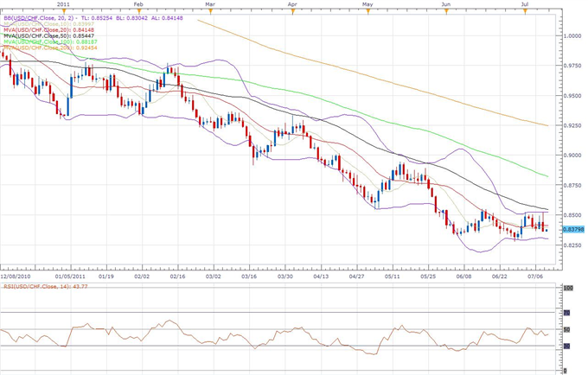Click the 07/06 date axis label
This screenshot has width=588, height=375.
(x=535, y=276)
